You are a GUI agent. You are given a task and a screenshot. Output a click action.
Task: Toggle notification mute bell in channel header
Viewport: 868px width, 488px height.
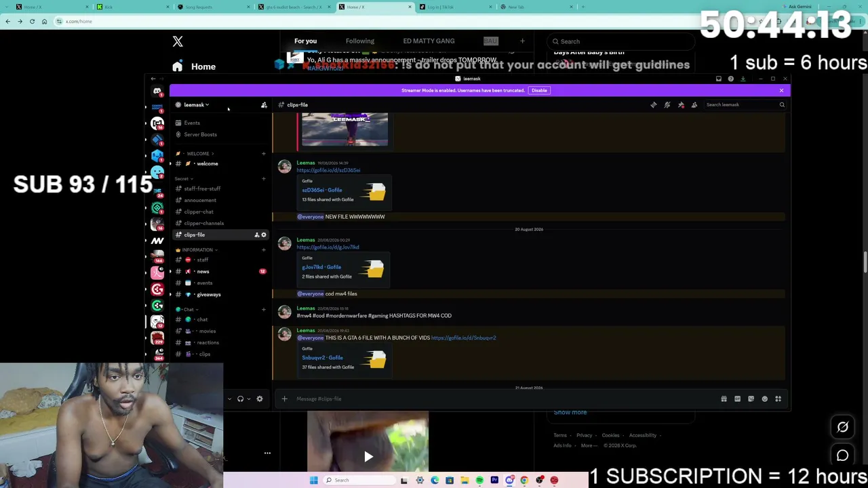click(667, 105)
